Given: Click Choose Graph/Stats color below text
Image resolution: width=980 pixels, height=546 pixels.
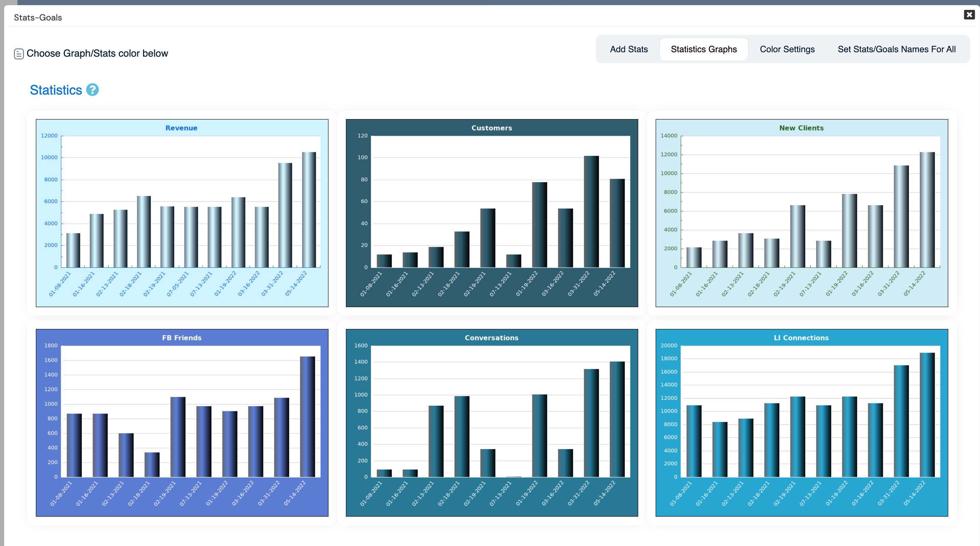Looking at the screenshot, I should click(x=97, y=53).
